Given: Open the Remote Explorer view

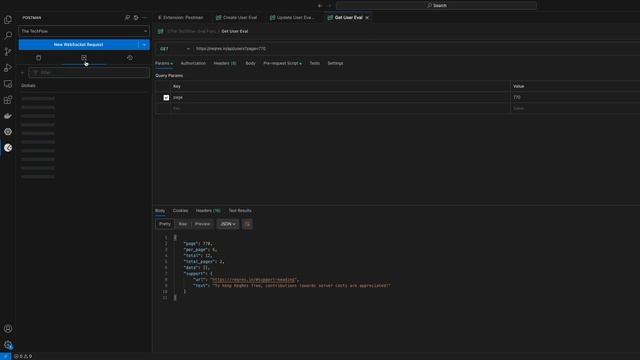Looking at the screenshot, I should pyautogui.click(x=8, y=84).
